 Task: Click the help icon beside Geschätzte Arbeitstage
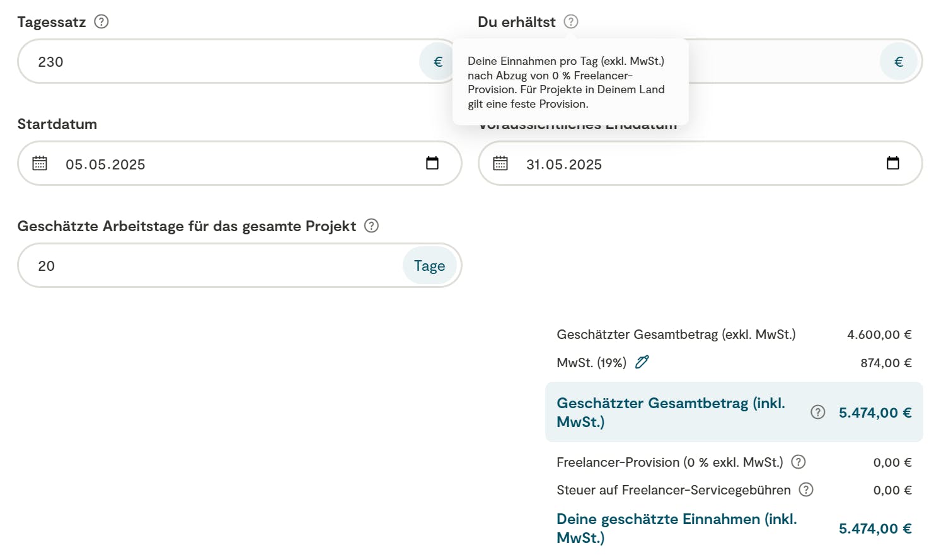(372, 226)
